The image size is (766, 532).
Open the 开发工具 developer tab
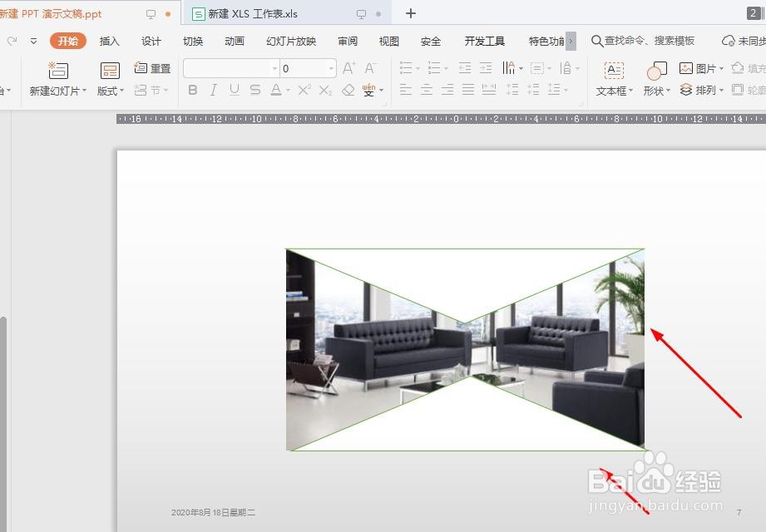pos(485,41)
